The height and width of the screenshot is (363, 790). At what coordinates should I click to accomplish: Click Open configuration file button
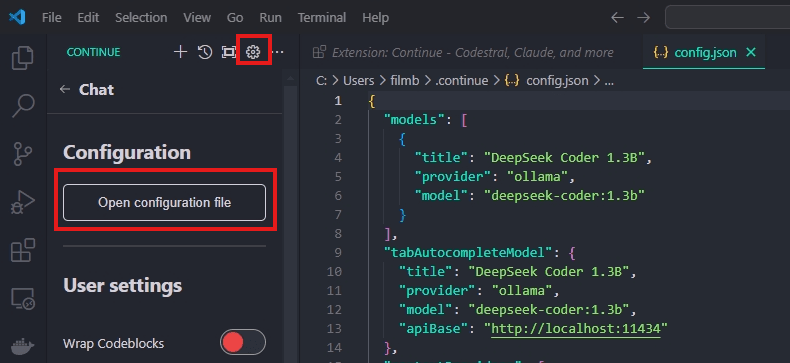point(164,202)
